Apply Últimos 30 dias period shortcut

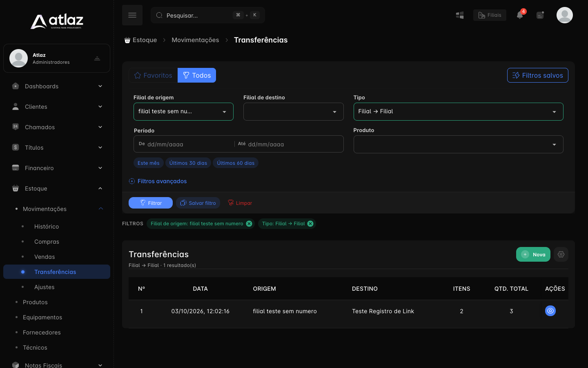(x=188, y=163)
